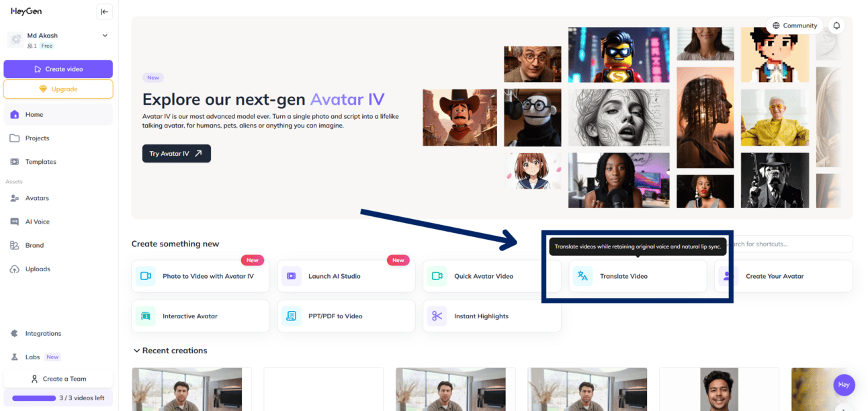Click the Create Your Avatar person icon
This screenshot has height=411, width=868.
pos(728,276)
